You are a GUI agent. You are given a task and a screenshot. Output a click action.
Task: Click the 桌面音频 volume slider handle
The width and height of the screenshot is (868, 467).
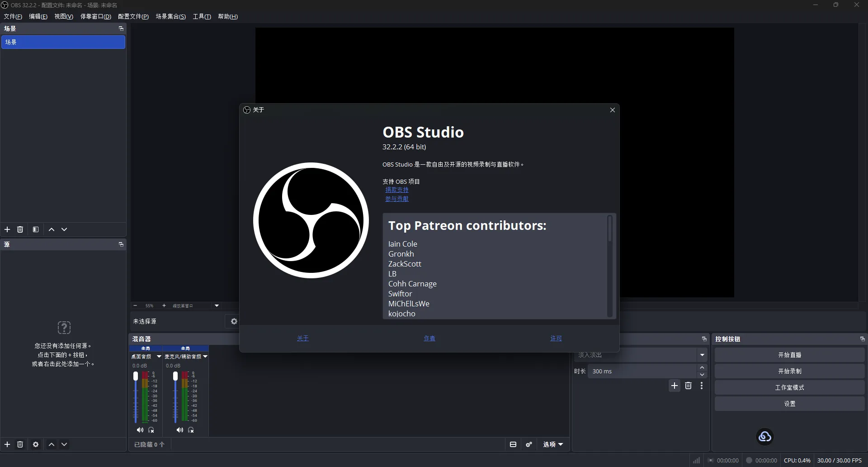pos(136,376)
